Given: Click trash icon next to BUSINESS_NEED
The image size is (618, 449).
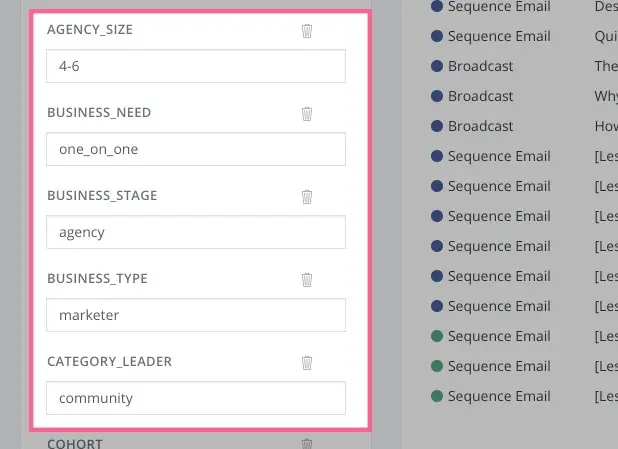Looking at the screenshot, I should coord(307,114).
